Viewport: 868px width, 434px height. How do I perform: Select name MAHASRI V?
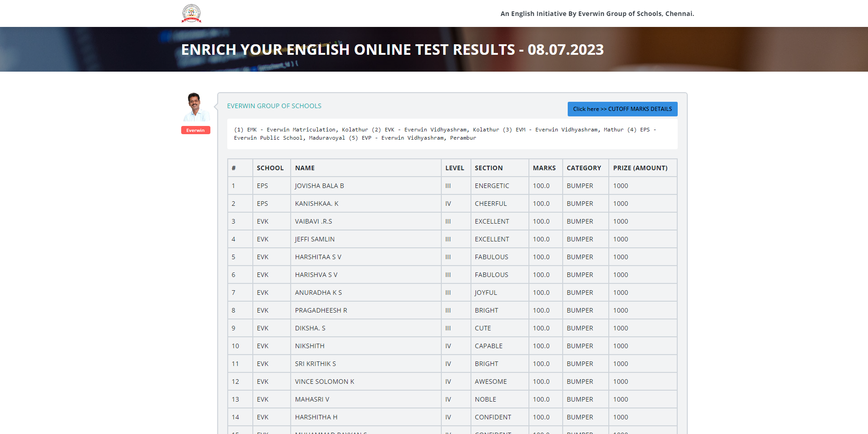312,399
